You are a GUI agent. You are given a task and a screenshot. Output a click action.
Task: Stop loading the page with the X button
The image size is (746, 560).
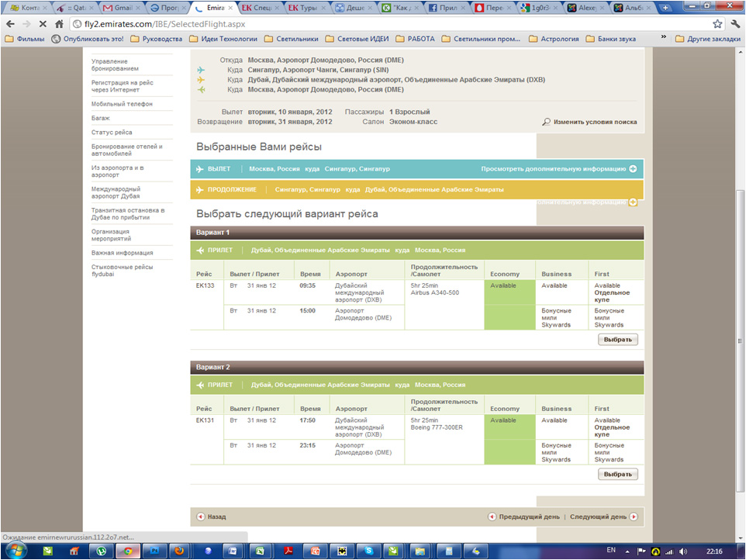click(x=43, y=24)
